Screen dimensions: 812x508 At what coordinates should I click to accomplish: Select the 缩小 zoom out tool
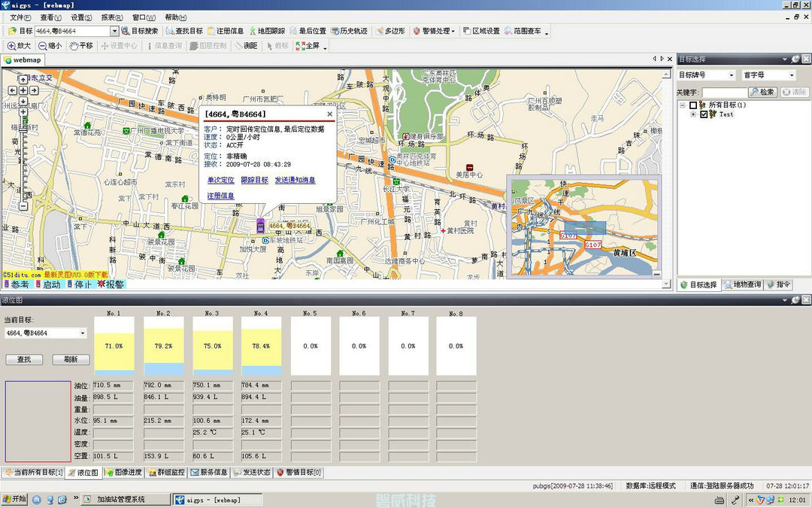coord(50,46)
